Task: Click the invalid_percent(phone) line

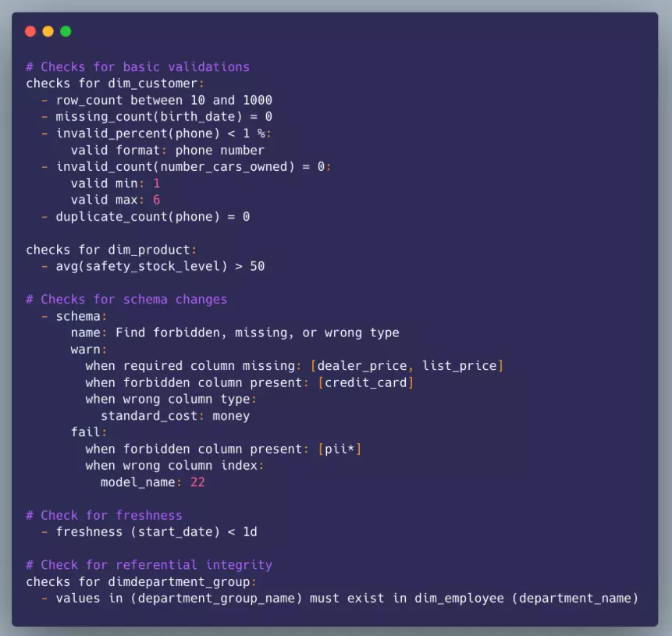Action: (x=164, y=133)
